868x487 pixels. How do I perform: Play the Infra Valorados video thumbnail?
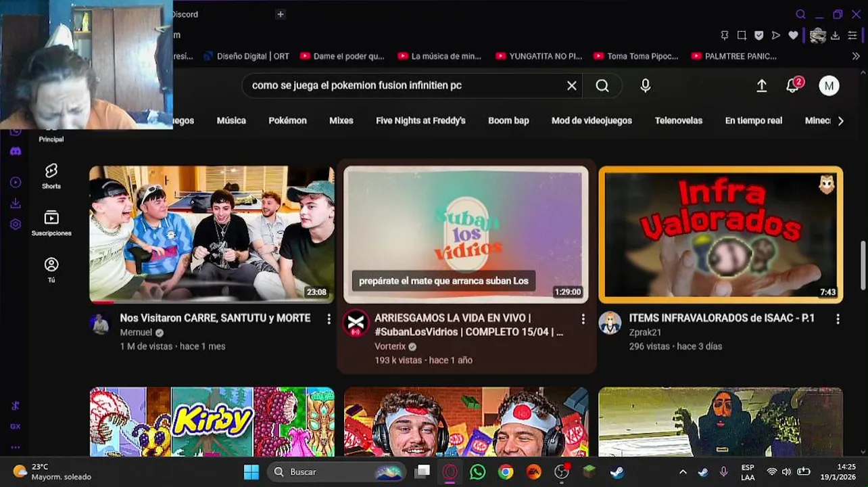point(721,234)
